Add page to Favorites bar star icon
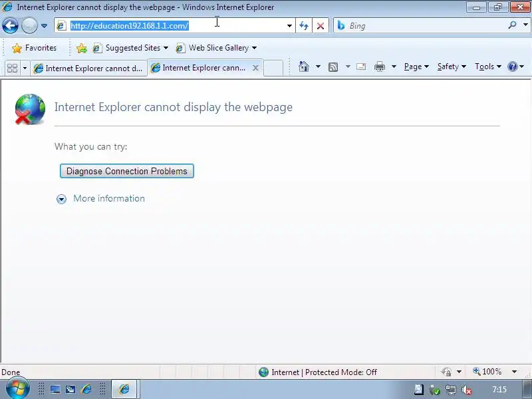The width and height of the screenshot is (532, 399). [x=81, y=48]
